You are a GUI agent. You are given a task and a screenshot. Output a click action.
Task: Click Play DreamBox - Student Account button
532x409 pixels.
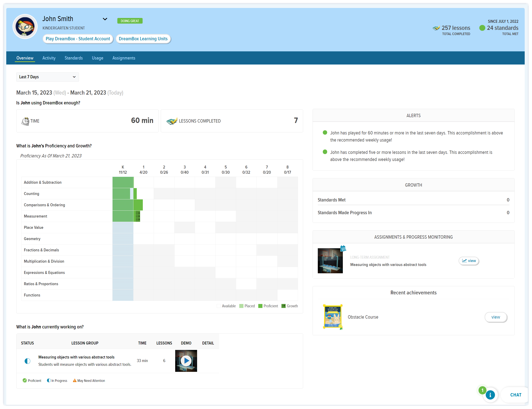(x=78, y=39)
